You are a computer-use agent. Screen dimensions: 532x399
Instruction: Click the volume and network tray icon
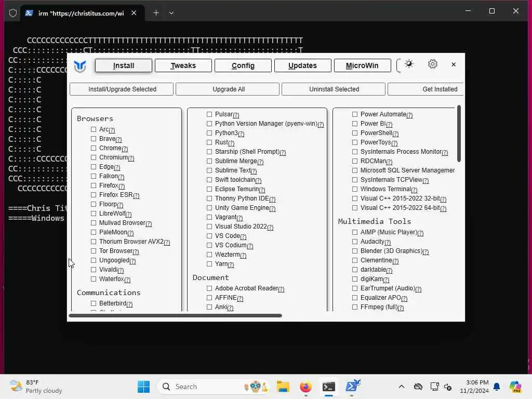coord(448,387)
